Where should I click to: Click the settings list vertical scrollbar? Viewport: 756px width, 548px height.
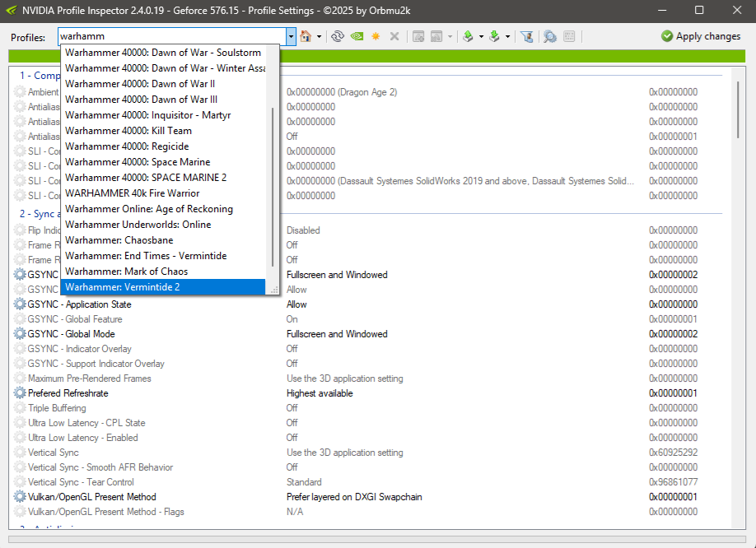point(738,109)
